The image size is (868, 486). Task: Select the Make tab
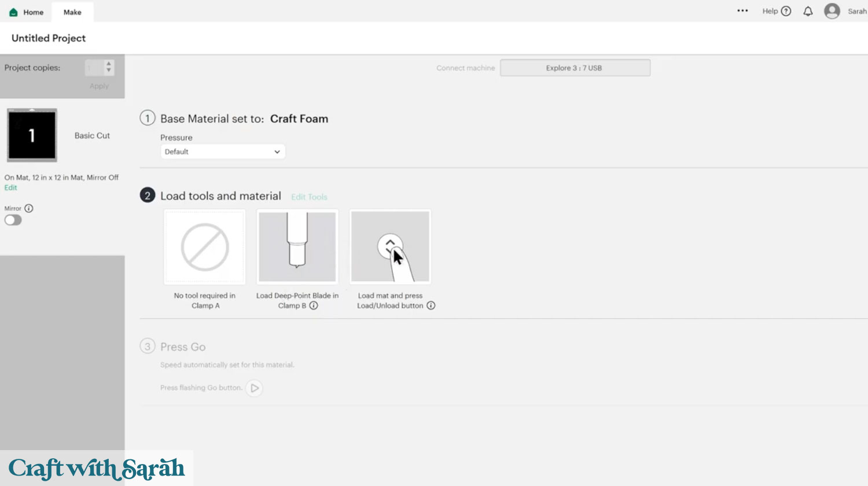pos(72,12)
